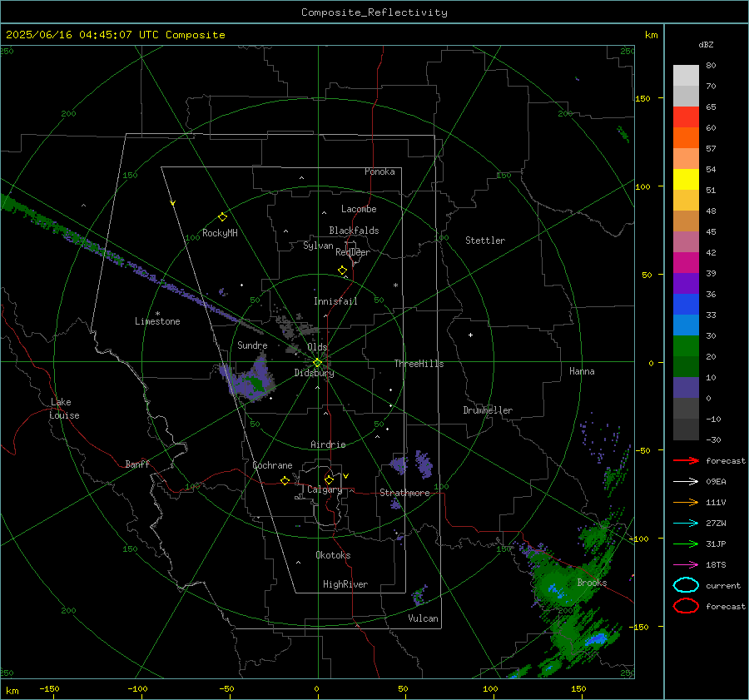Click the cyan 27ZW arrow icon
Viewport: 749px width, 700px height.
pyautogui.click(x=686, y=523)
